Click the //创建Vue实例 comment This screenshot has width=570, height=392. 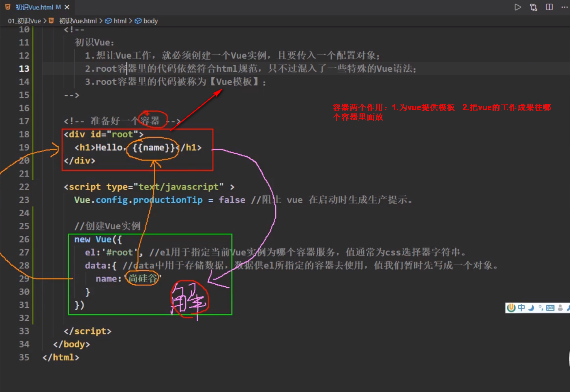pos(107,226)
